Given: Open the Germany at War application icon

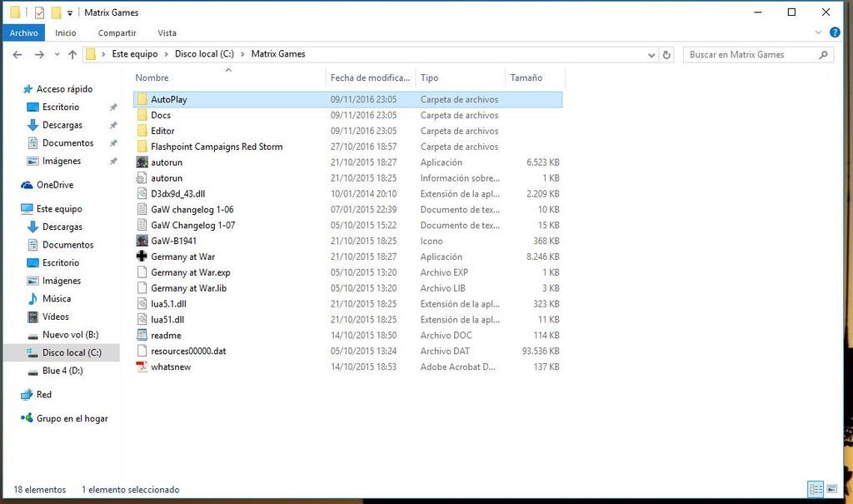Looking at the screenshot, I should point(142,257).
